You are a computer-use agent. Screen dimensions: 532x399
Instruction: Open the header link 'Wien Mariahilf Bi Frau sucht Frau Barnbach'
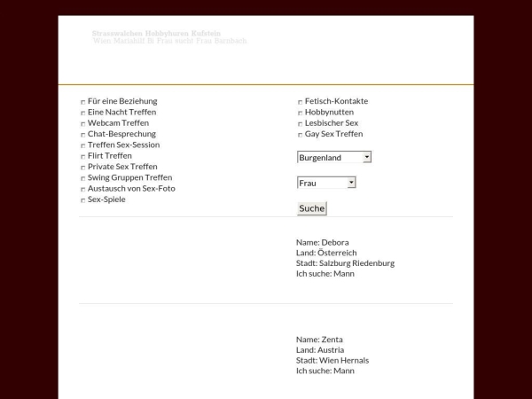pos(169,41)
